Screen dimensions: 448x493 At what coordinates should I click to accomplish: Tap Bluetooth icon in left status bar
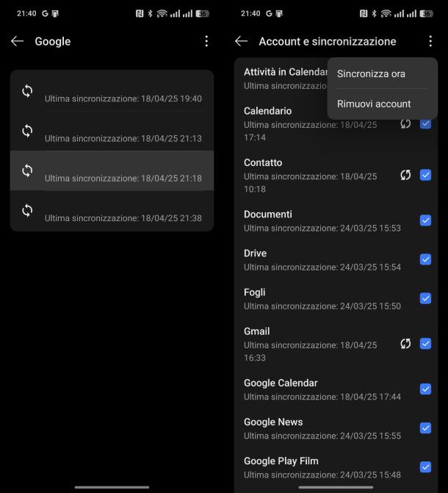151,13
